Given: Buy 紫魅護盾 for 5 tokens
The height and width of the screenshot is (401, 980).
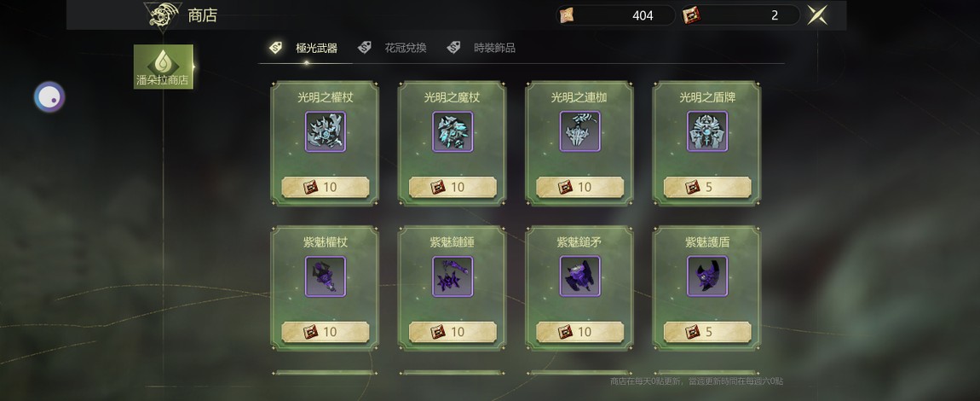Looking at the screenshot, I should click(x=707, y=332).
